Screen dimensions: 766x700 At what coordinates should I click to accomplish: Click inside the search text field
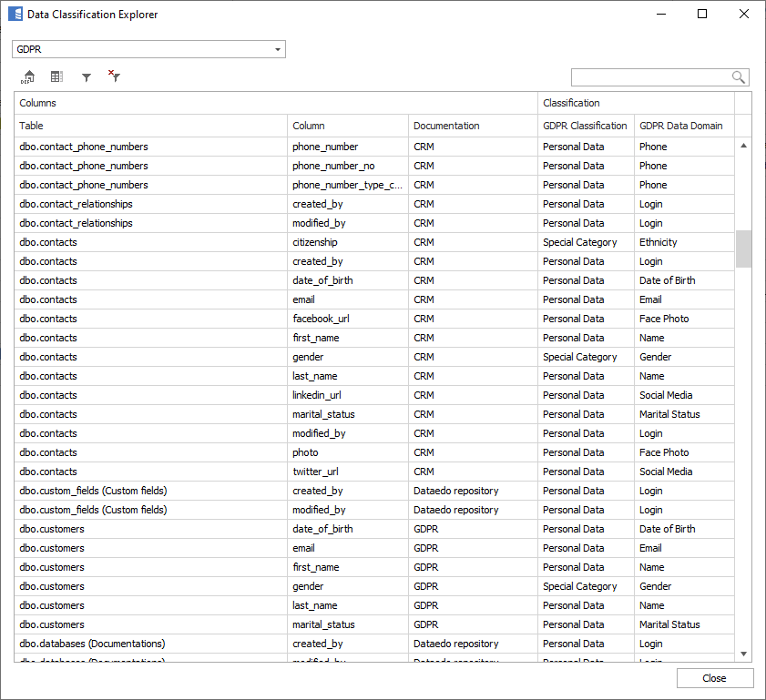(x=650, y=77)
